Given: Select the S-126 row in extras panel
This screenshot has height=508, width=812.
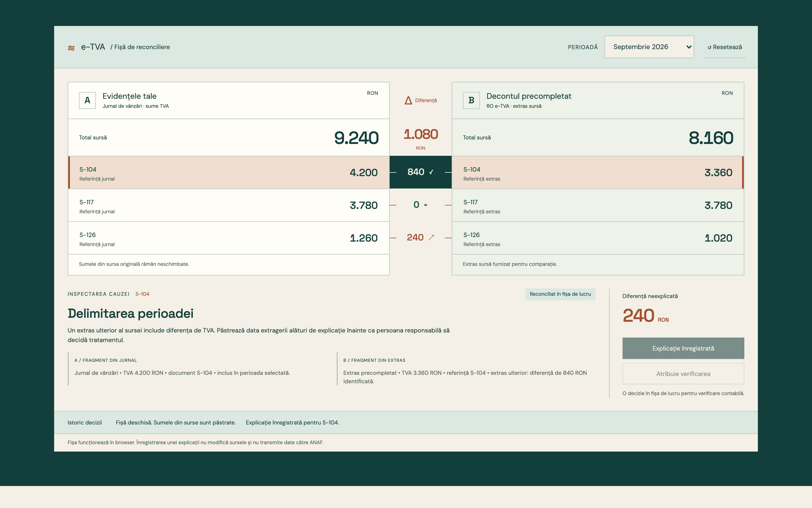Looking at the screenshot, I should pos(598,238).
